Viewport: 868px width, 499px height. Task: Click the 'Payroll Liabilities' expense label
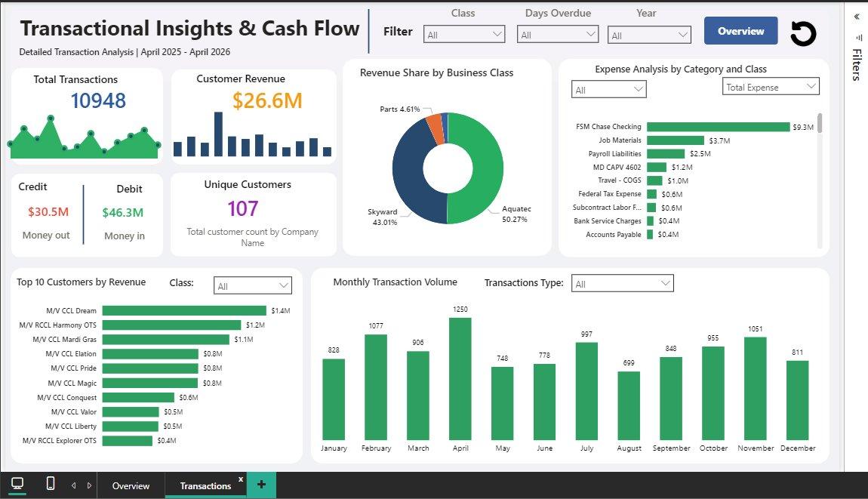tap(614, 154)
